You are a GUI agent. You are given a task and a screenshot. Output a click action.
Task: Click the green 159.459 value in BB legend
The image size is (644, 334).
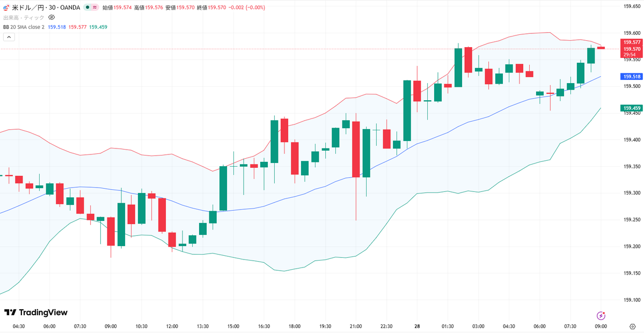[98, 27]
